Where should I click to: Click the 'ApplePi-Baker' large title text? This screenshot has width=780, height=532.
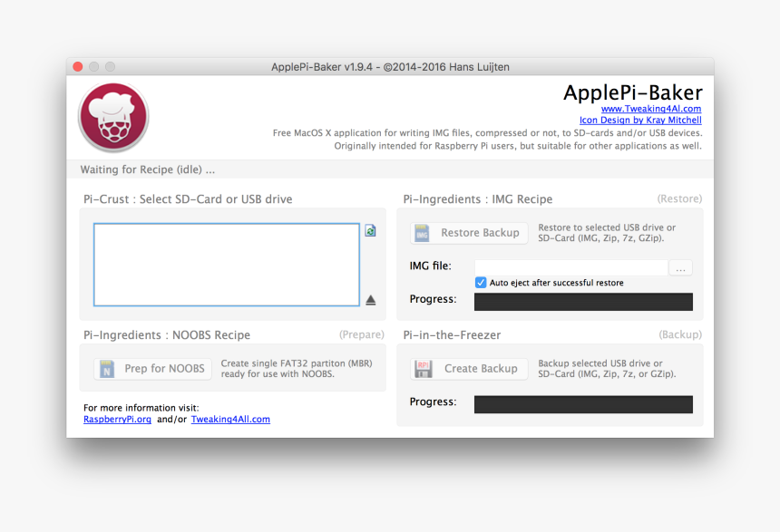633,92
